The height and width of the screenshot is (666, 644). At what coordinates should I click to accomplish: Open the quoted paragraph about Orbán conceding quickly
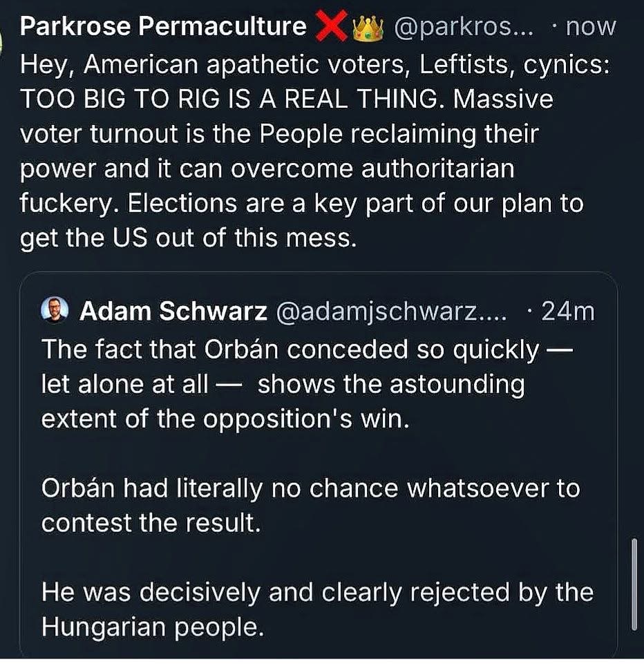[x=304, y=384]
